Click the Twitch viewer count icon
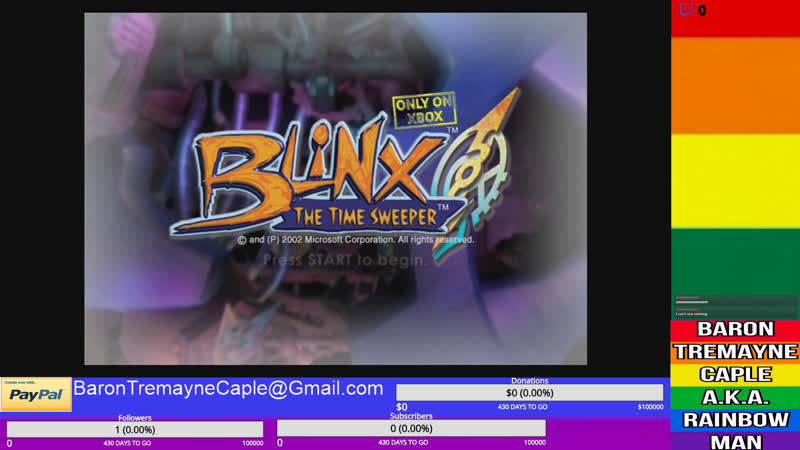This screenshot has width=800, height=450. (x=686, y=10)
